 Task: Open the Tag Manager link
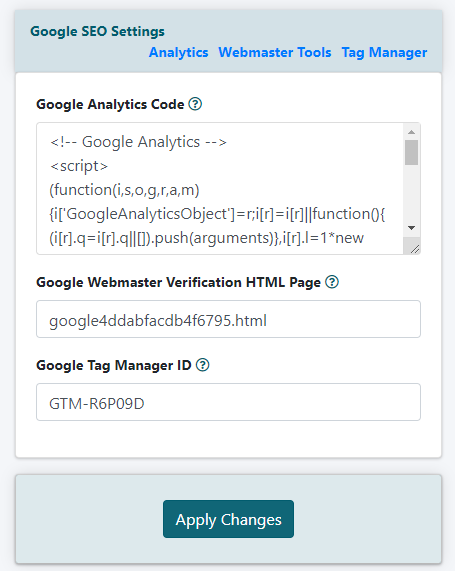pyautogui.click(x=384, y=52)
